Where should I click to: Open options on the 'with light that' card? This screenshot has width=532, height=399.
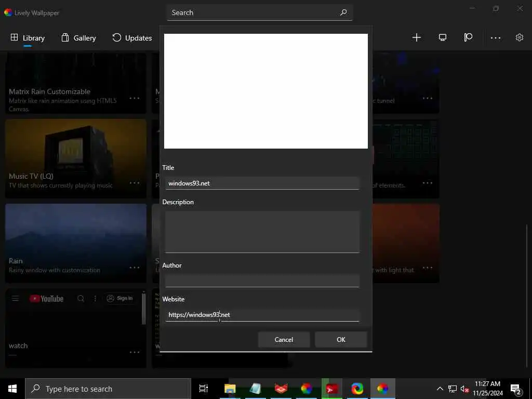tap(428, 268)
